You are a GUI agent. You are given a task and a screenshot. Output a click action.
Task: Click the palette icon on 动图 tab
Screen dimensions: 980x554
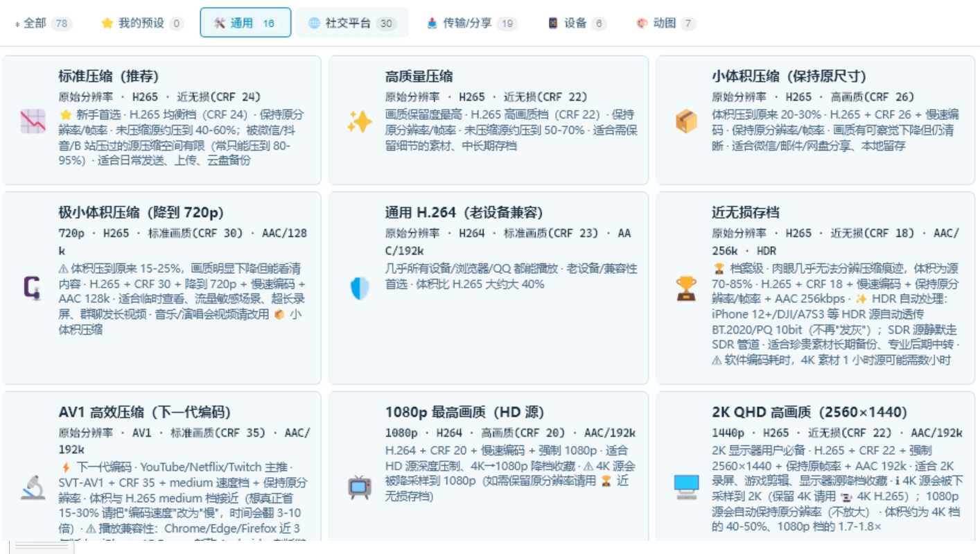642,23
